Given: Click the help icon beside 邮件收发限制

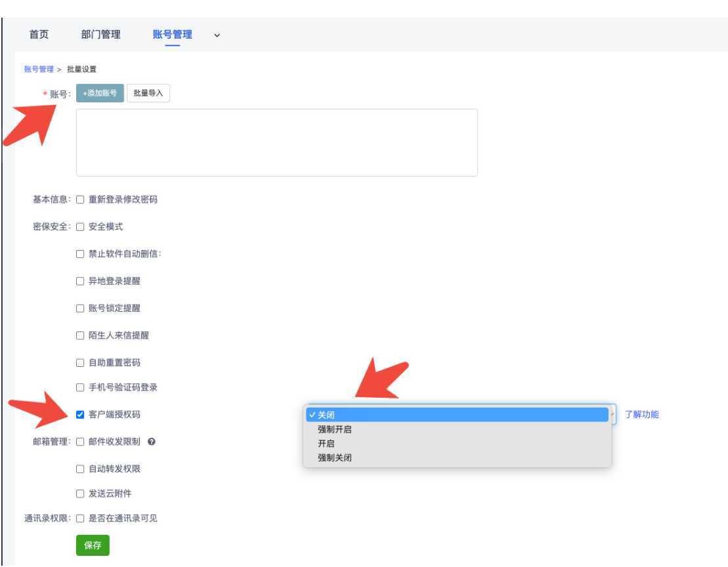Looking at the screenshot, I should [152, 442].
